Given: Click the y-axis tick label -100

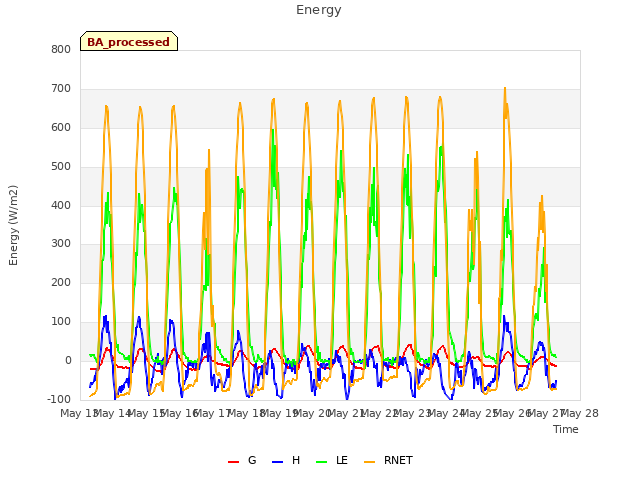Looking at the screenshot, I should pos(59,399).
